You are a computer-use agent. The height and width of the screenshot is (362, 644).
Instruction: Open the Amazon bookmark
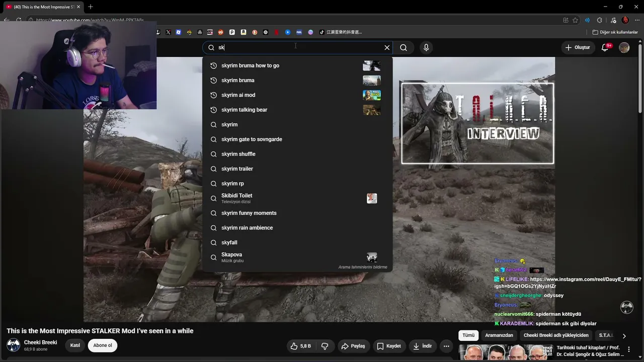tap(244, 32)
